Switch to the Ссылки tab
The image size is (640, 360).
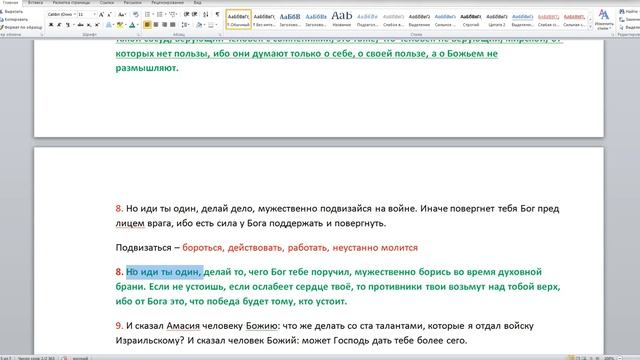click(x=107, y=2)
